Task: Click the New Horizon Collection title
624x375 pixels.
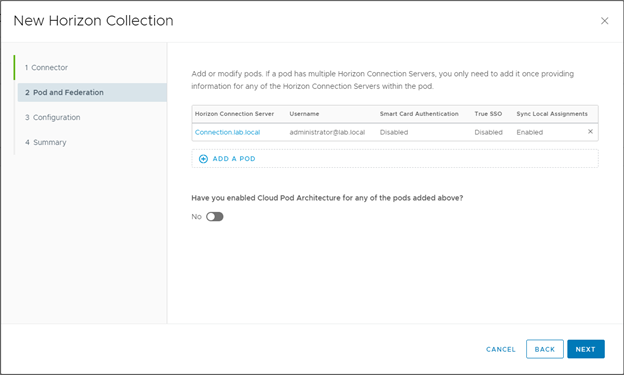Action: coord(94,21)
